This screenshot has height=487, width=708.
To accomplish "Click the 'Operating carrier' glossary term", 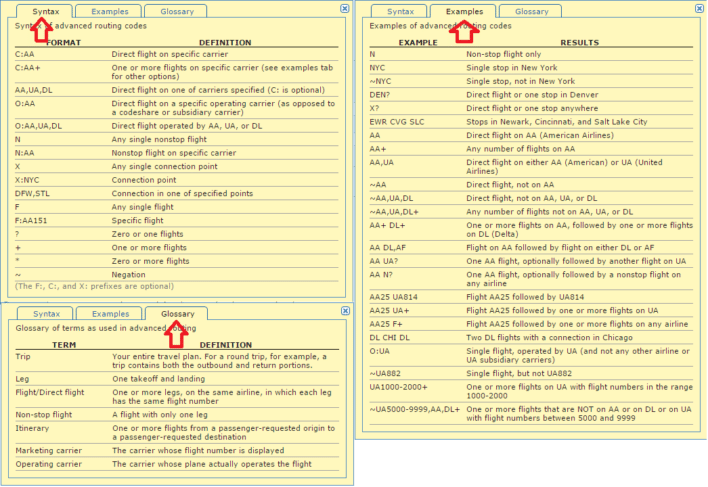I will click(48, 464).
